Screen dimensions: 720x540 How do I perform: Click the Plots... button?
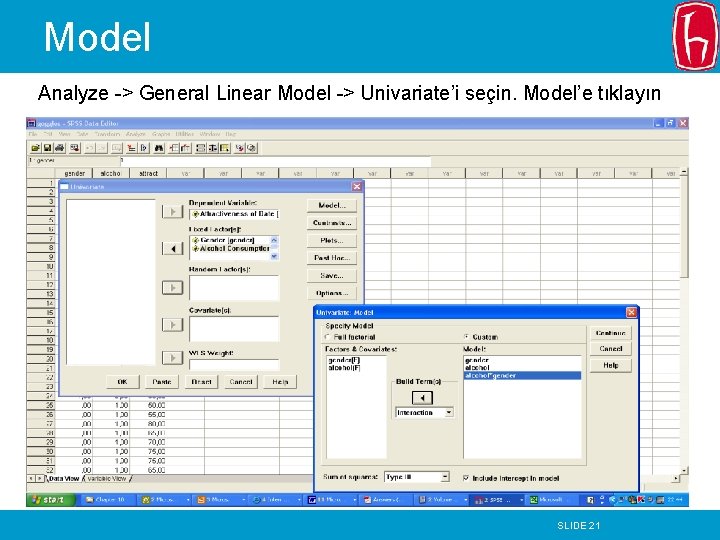tap(332, 240)
